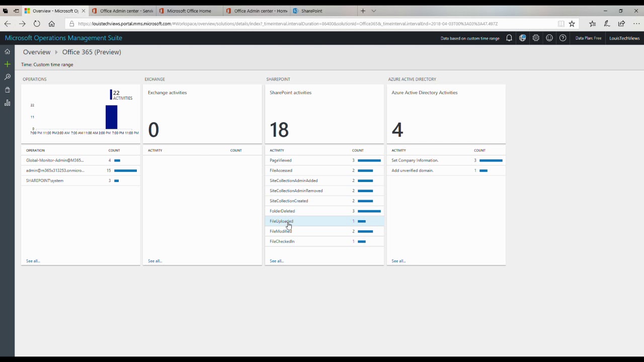
Task: Click See all under Exchange list
Action: click(x=155, y=261)
